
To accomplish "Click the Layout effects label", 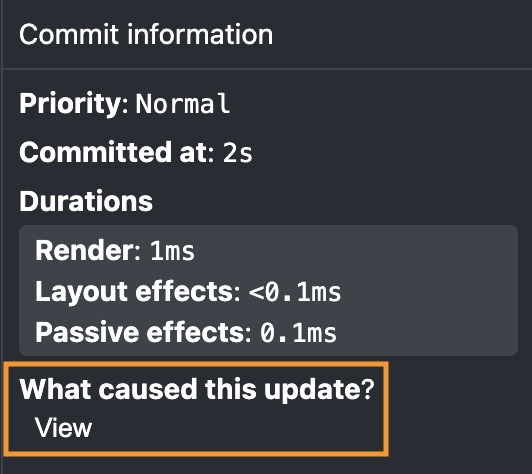I will coord(134,291).
